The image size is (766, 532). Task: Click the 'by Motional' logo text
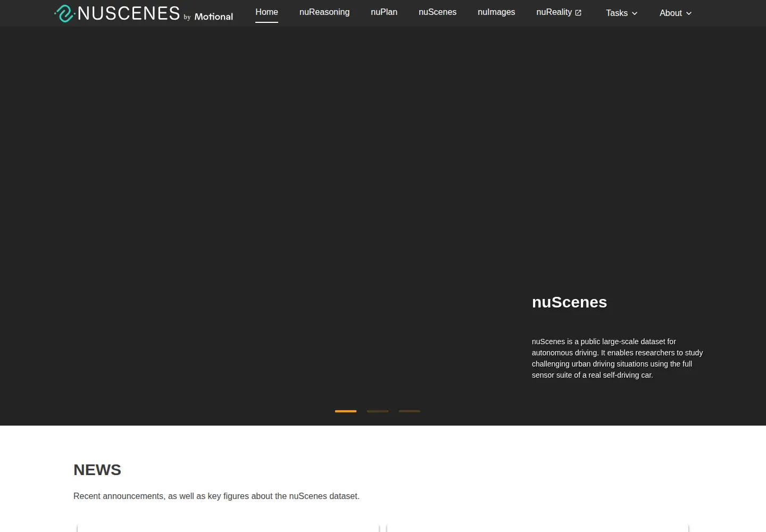[209, 16]
